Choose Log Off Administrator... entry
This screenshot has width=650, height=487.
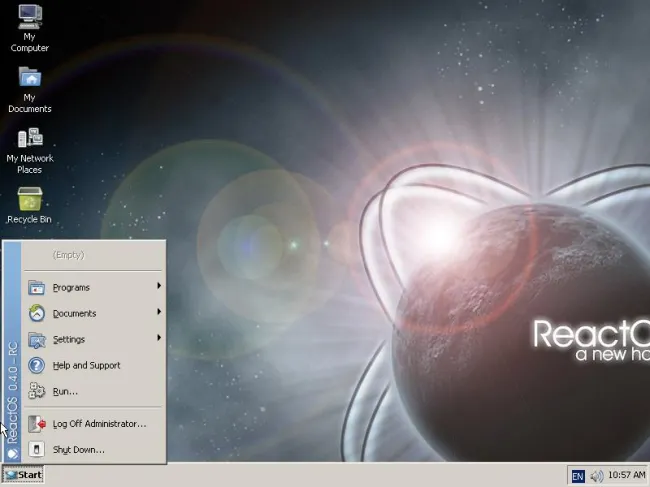[94, 424]
